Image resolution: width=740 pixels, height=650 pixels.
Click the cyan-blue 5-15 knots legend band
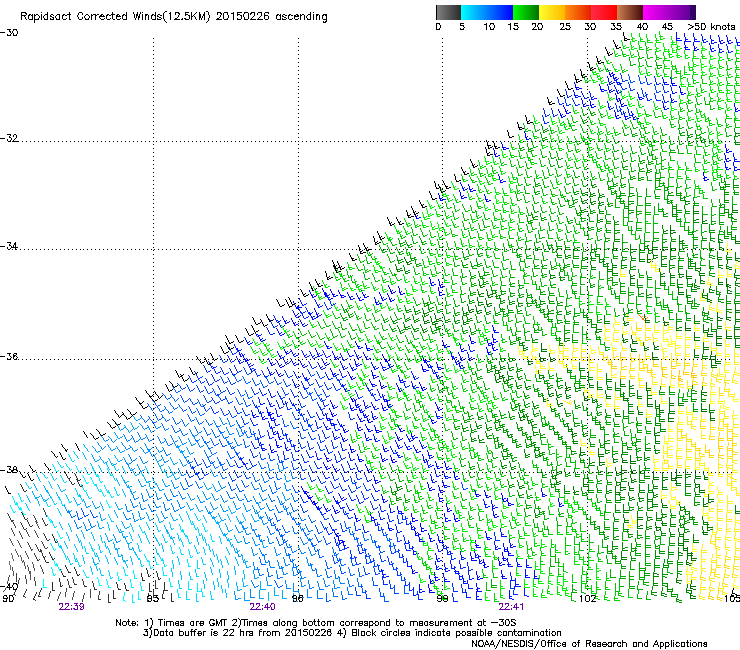[x=487, y=12]
